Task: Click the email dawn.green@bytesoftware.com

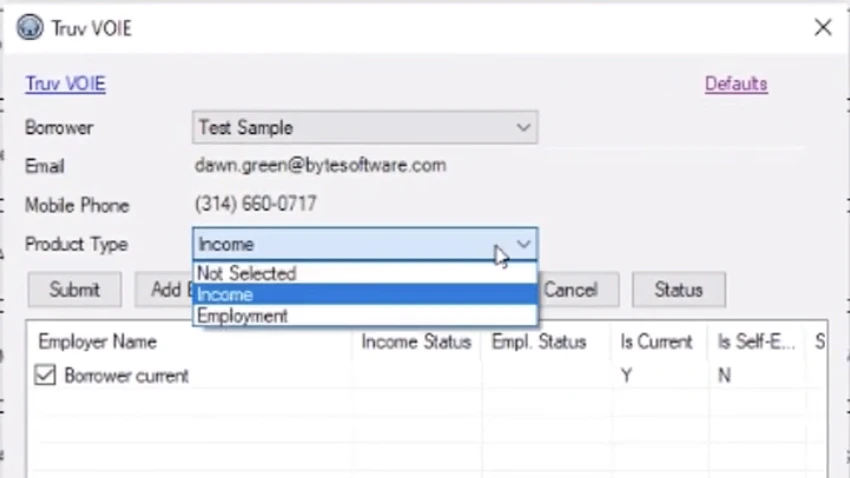Action: [320, 165]
